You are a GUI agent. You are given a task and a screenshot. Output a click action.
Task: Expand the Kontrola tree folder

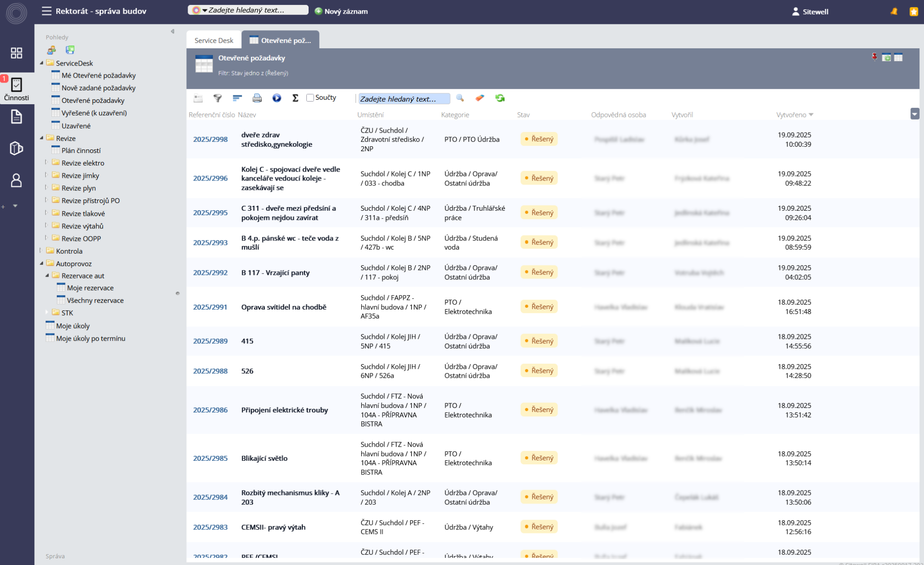(41, 250)
